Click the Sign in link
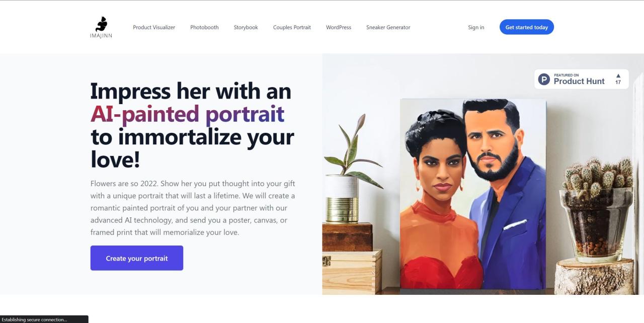 [476, 27]
